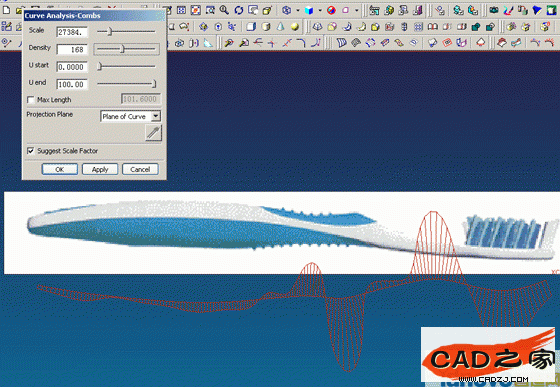Uncheck Suggest Scale Factor
The height and width of the screenshot is (387, 560).
(31, 151)
